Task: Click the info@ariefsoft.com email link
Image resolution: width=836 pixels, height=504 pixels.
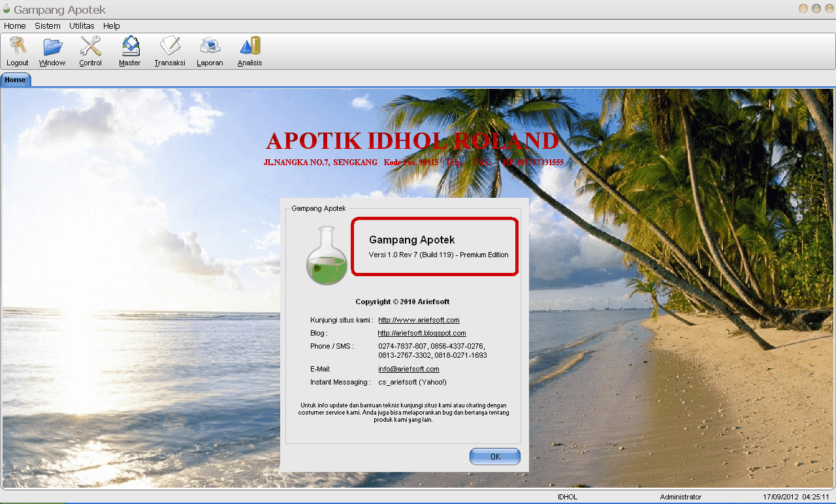Action: pyautogui.click(x=409, y=369)
